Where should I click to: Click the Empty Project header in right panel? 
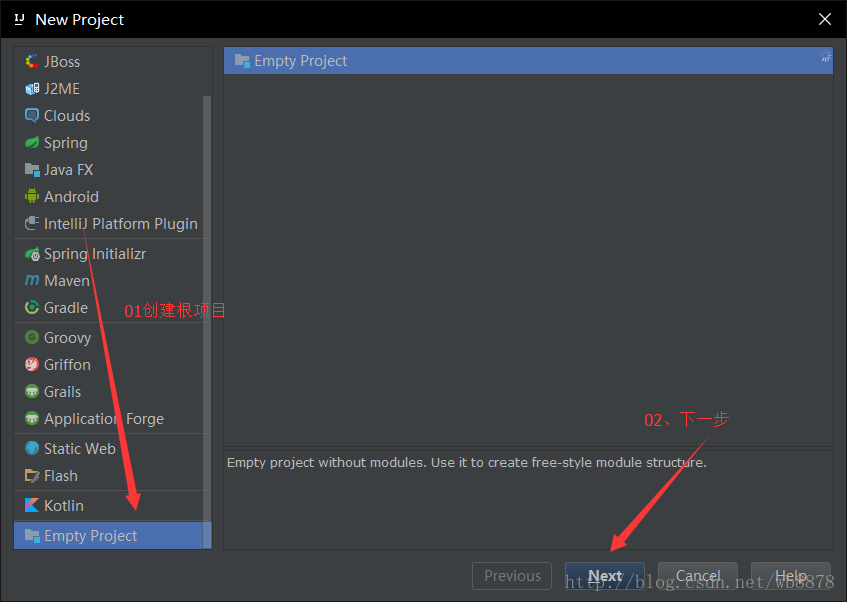(x=528, y=61)
